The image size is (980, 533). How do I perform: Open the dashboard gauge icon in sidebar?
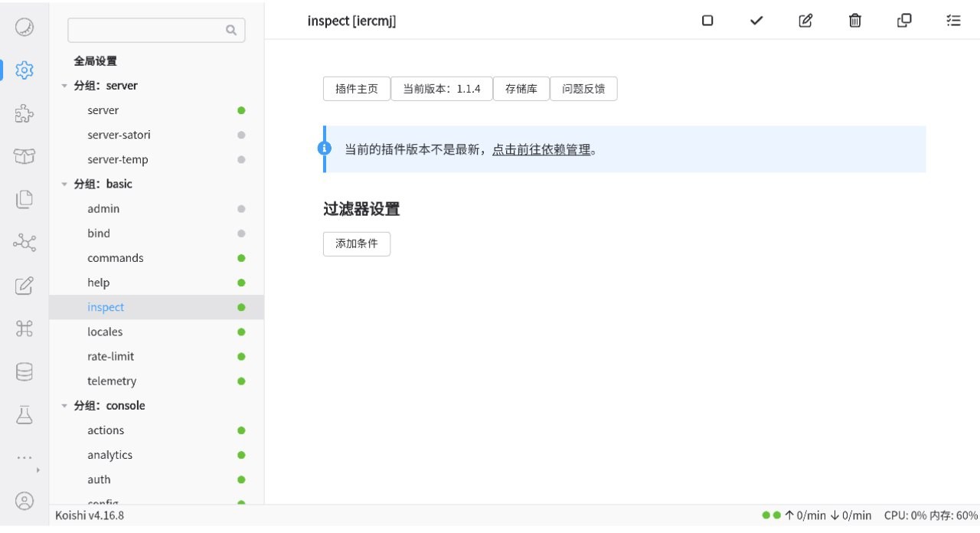[24, 27]
